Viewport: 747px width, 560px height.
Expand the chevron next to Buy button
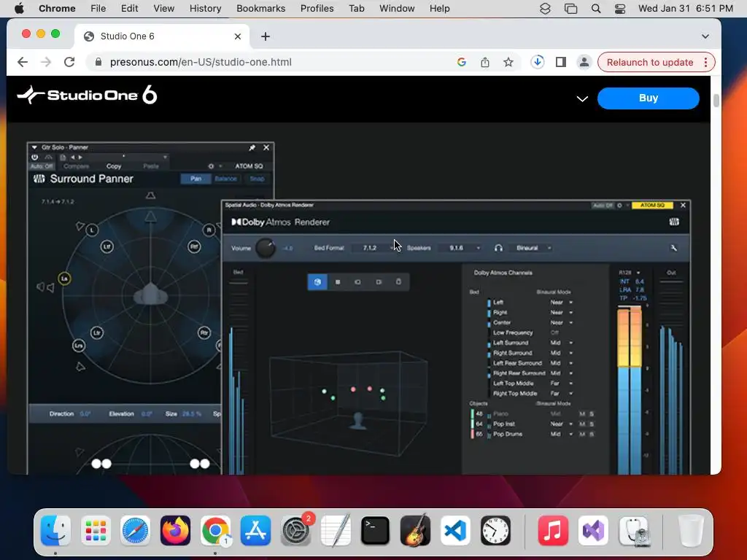[582, 98]
